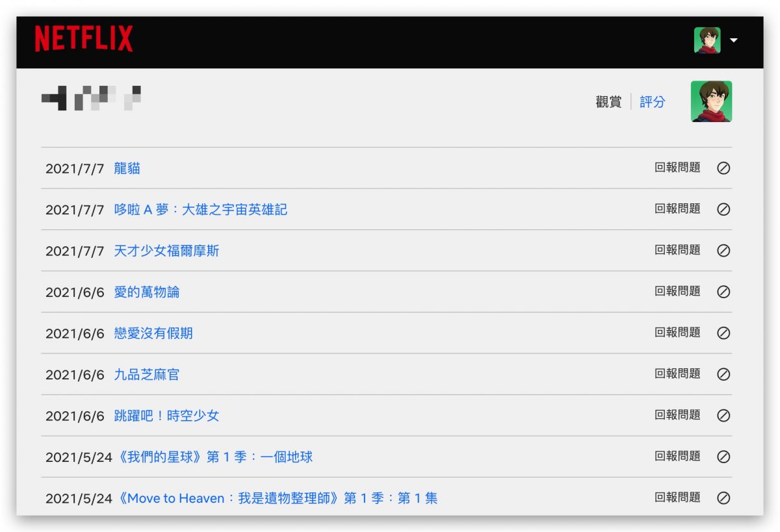Screen dimensions: 780x532
Task: Report a problem for 戀愛沒有假期
Action: pos(677,333)
